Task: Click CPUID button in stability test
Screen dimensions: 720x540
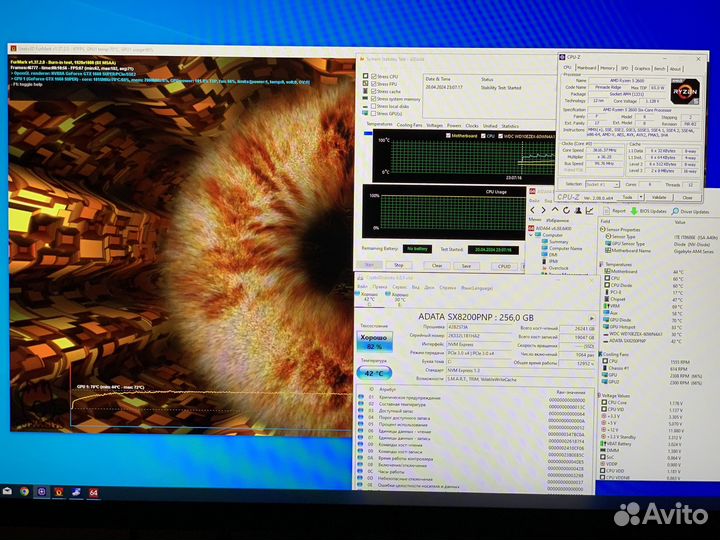Action: coord(504,266)
